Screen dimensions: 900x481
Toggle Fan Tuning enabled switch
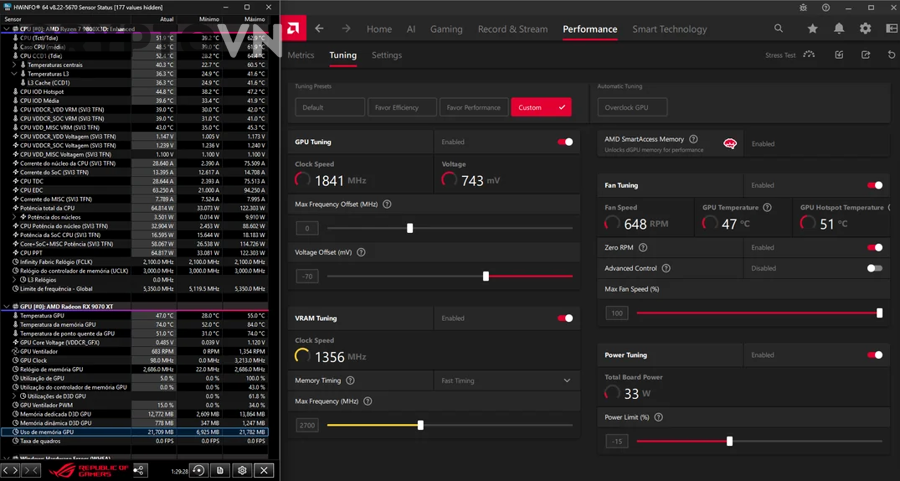(875, 185)
